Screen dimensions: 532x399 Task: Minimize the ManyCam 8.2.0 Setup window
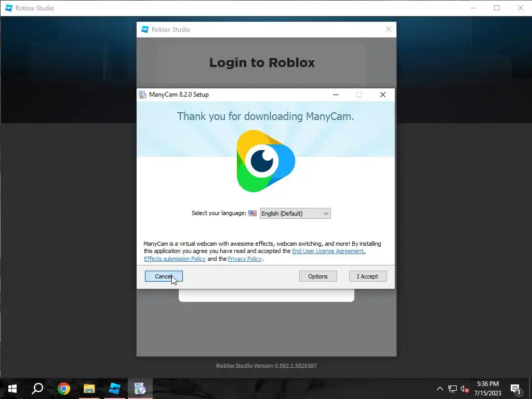tap(336, 95)
